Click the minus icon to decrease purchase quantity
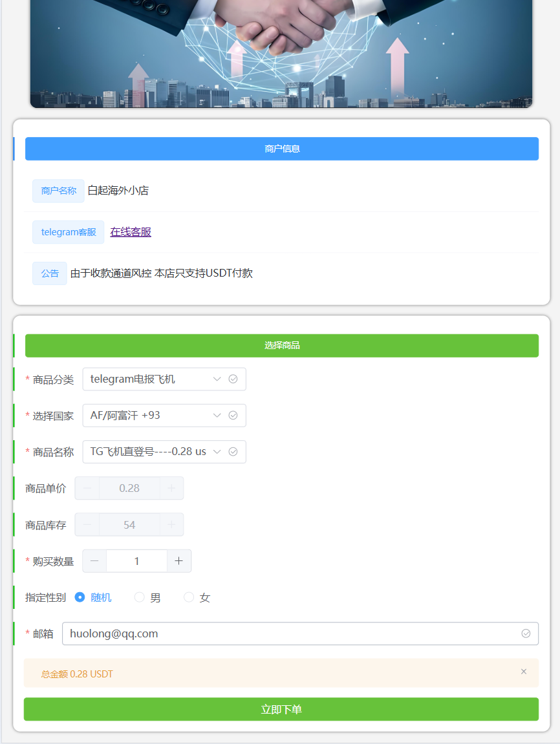Viewport: 560px width, 744px height. [94, 561]
